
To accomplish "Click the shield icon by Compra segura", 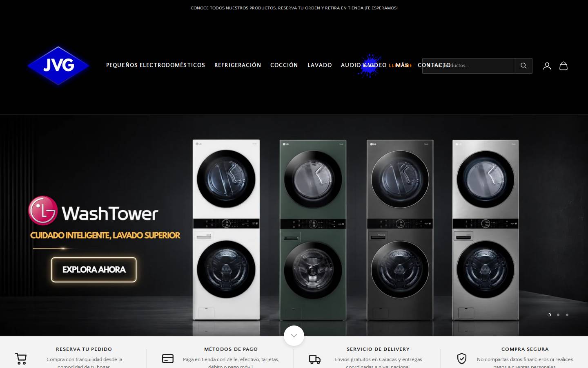I will coord(462,359).
